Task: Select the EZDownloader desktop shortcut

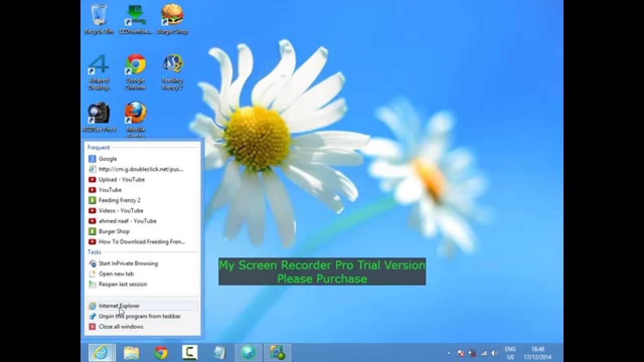Action: tap(135, 19)
